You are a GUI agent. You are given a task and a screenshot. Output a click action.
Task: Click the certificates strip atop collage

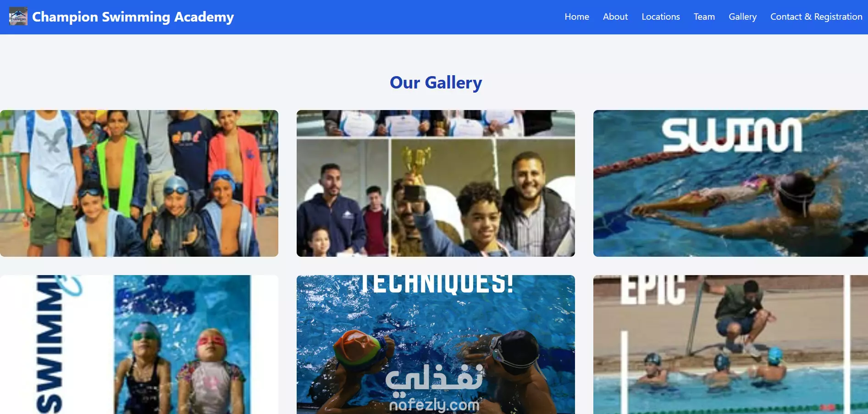[x=436, y=123]
